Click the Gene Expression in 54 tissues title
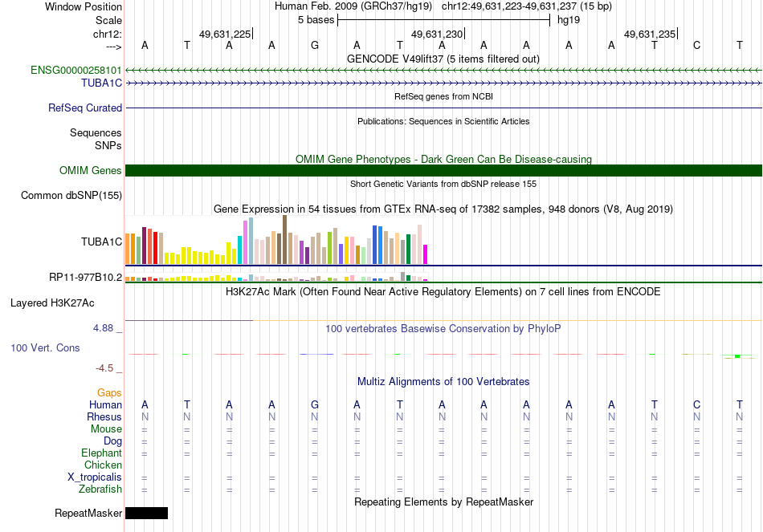Viewport: 763px width, 532px height. click(x=443, y=209)
